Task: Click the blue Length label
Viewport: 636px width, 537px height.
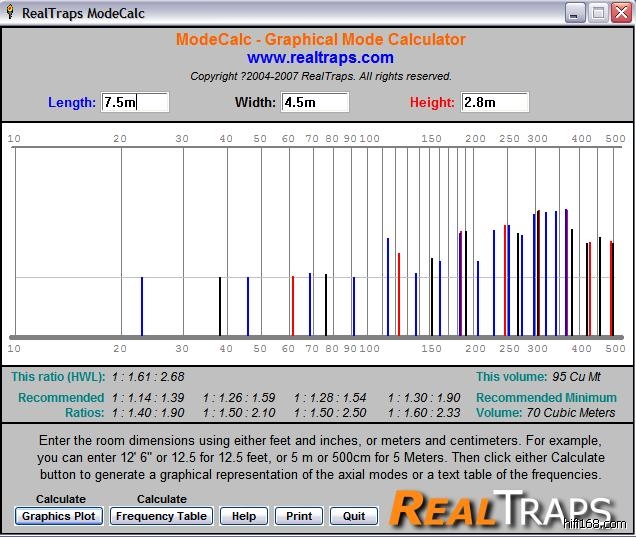Action: (72, 102)
